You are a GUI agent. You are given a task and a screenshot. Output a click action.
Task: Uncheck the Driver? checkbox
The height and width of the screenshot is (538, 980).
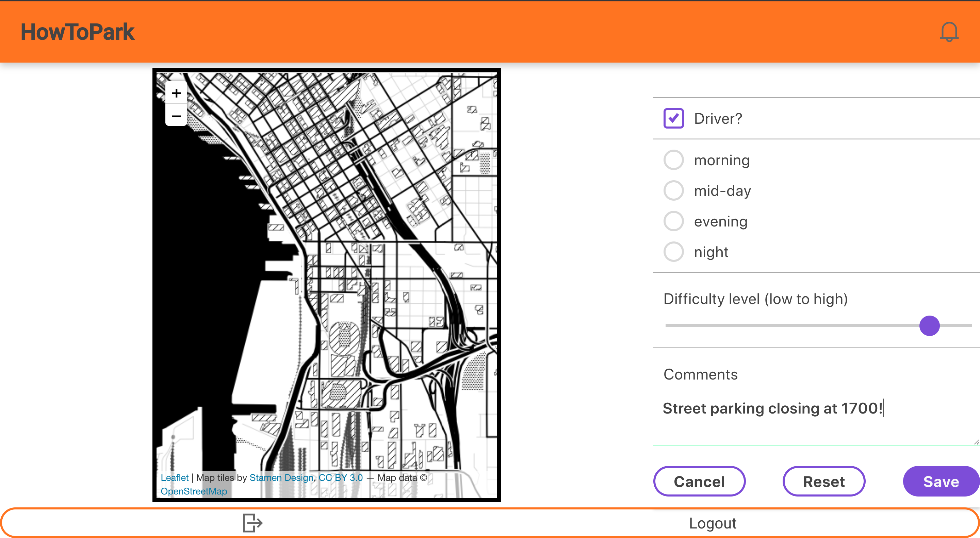tap(673, 118)
